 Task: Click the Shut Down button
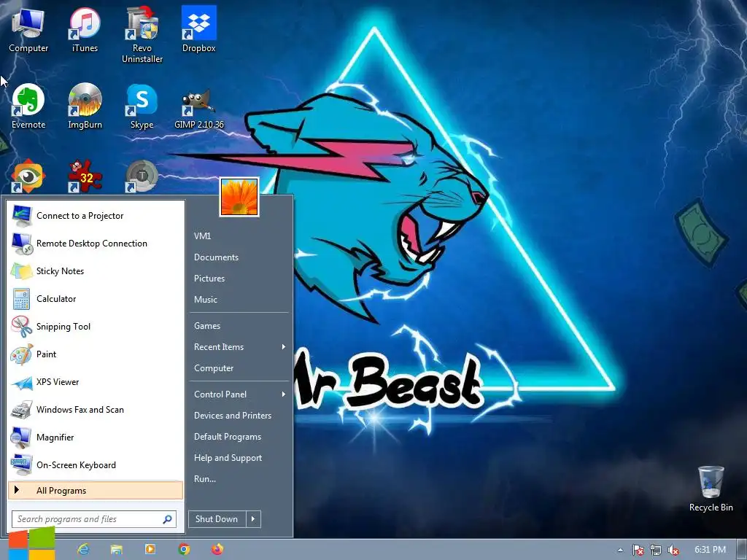[x=217, y=519]
